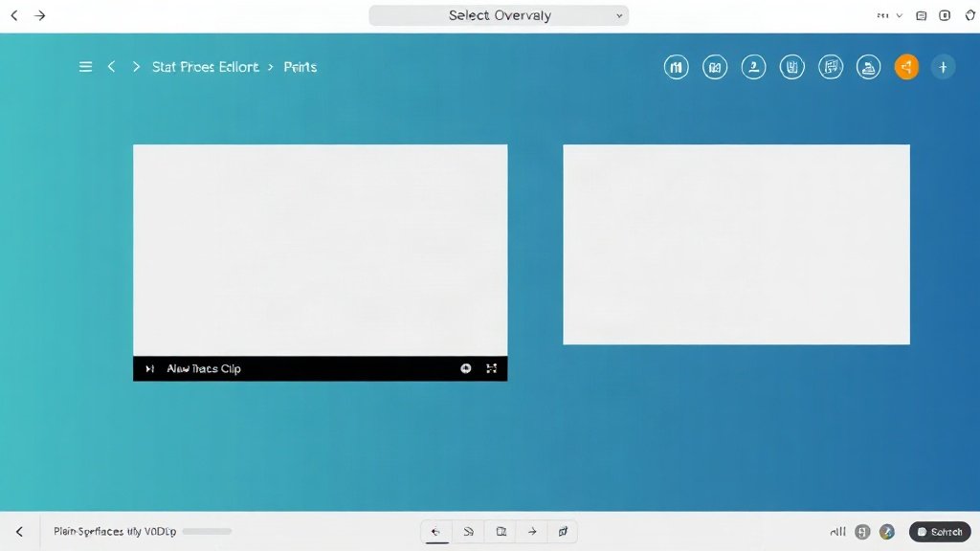The image size is (980, 551).
Task: Navigate back using the breadcrumb left chevron
Action: click(x=111, y=67)
